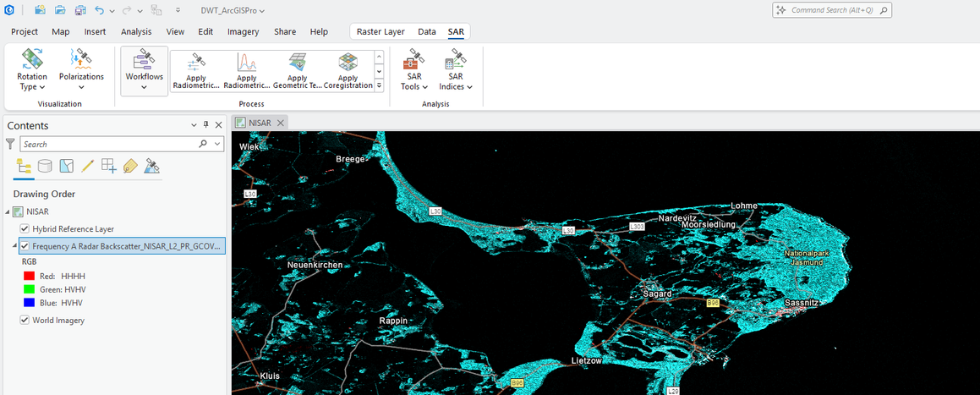The height and width of the screenshot is (395, 980).
Task: Open the Workflows gallery button
Action: click(145, 70)
